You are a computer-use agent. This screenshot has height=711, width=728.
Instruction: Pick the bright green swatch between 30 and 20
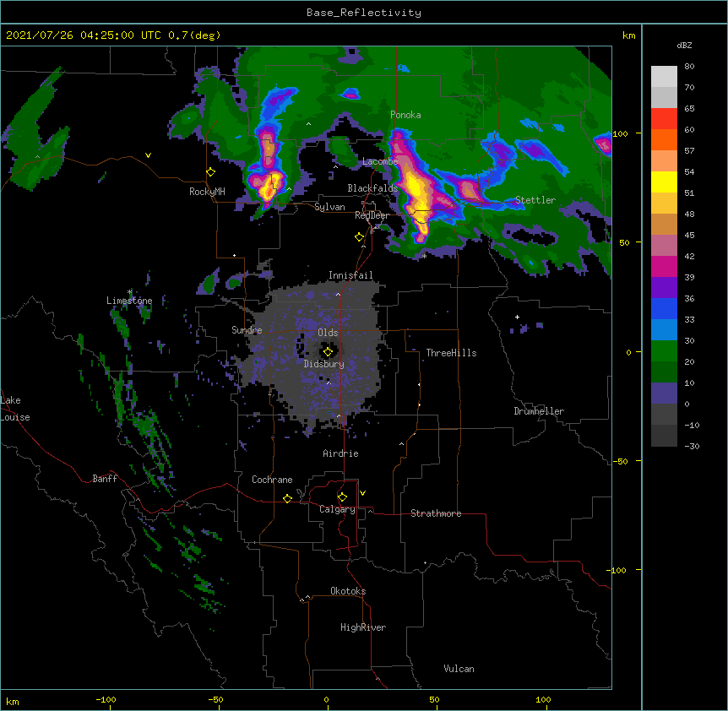pos(664,351)
